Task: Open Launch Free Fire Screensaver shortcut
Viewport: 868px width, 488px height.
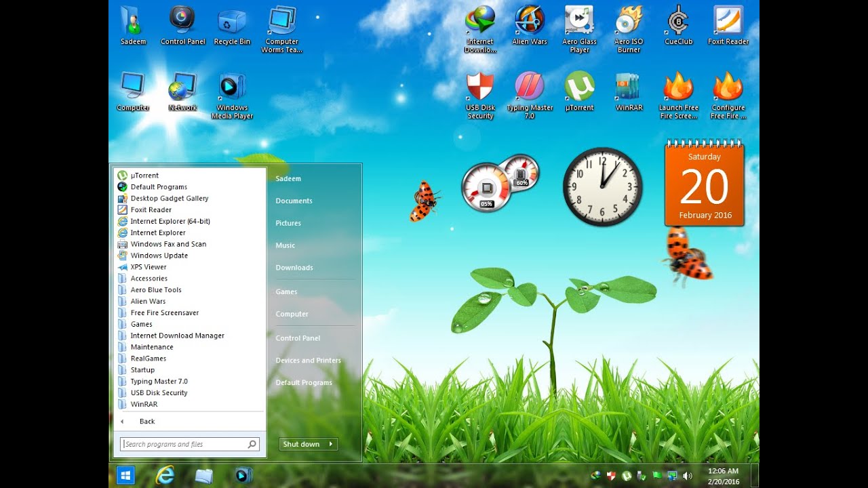Action: (678, 96)
